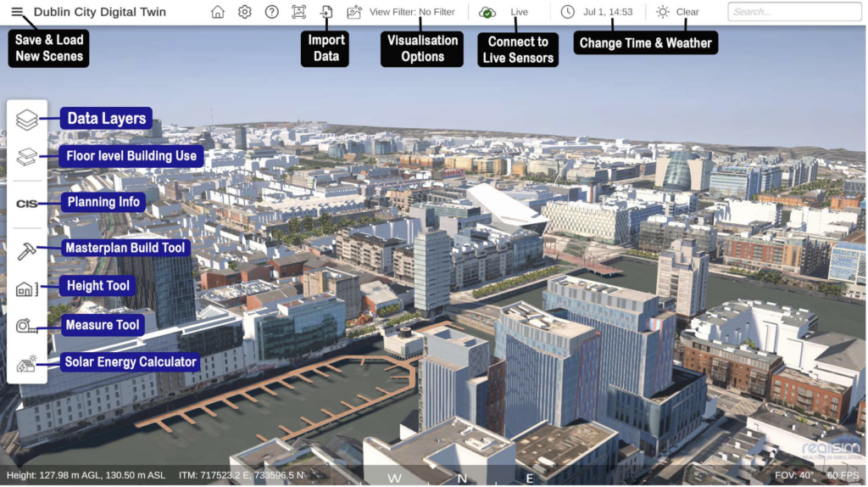Image resolution: width=868 pixels, height=487 pixels.
Task: Open the CIS Planning Info icon
Action: [26, 204]
